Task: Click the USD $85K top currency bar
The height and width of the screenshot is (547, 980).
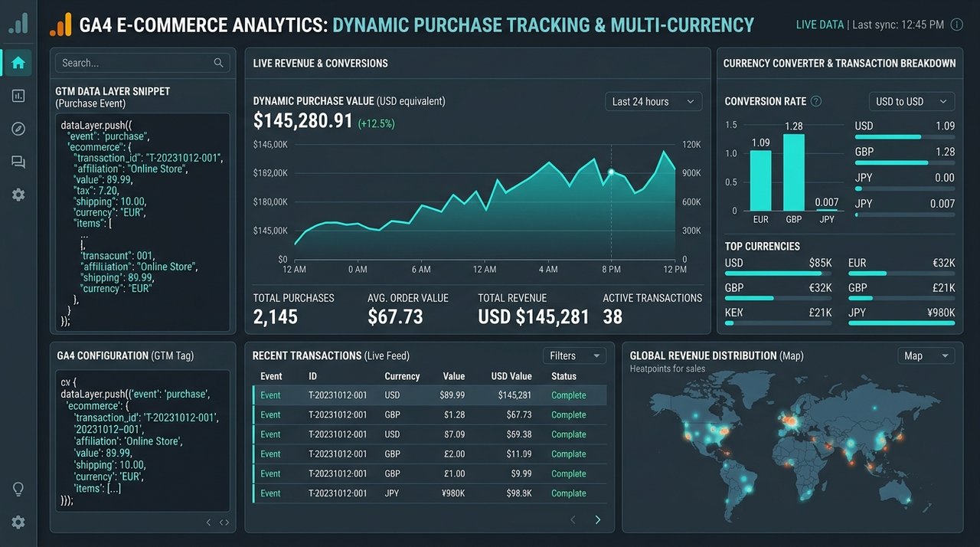Action: [x=778, y=273]
